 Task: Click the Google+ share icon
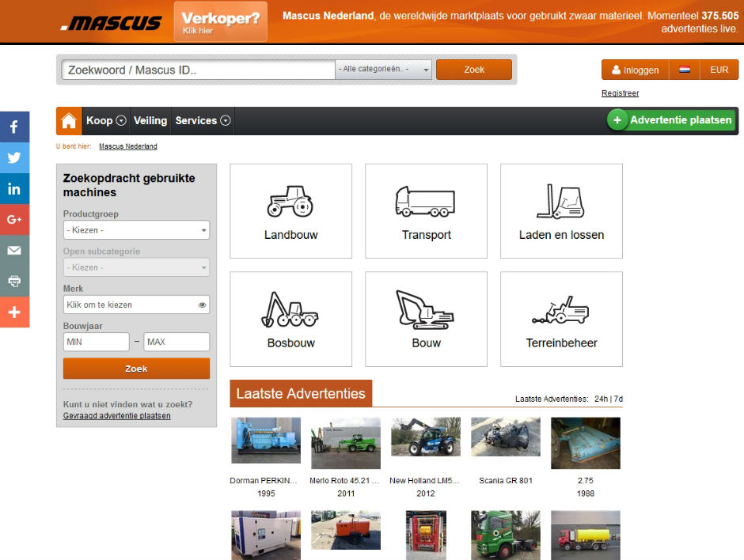click(14, 219)
